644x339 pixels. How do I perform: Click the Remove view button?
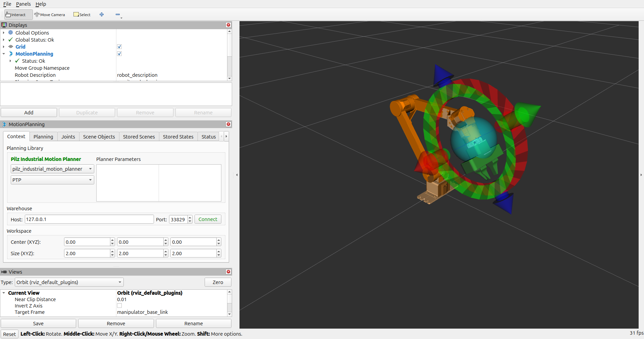116,323
